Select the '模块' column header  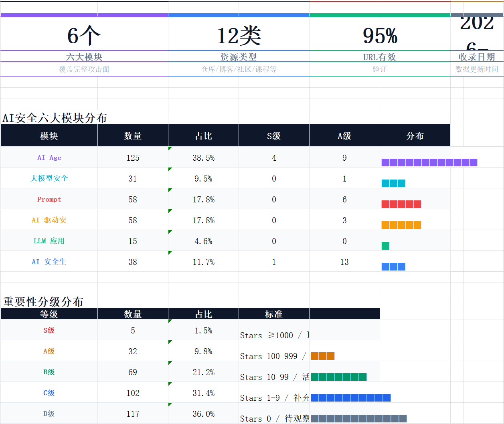49,135
